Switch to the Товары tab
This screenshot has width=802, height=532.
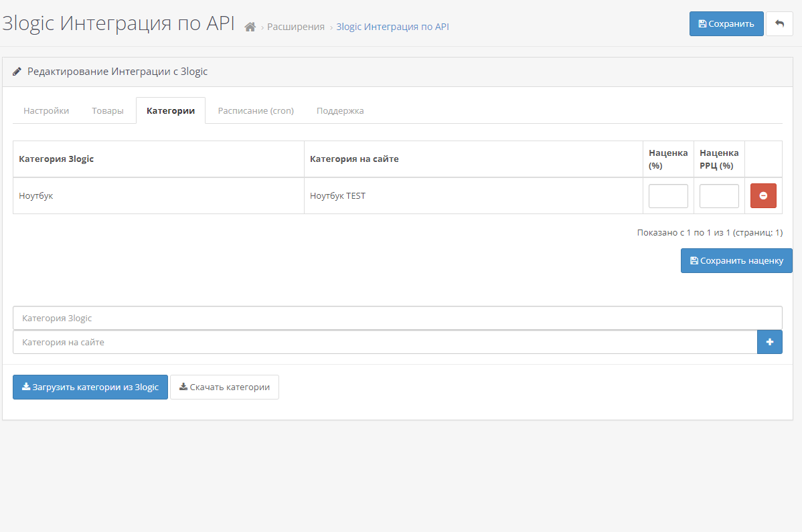(107, 111)
